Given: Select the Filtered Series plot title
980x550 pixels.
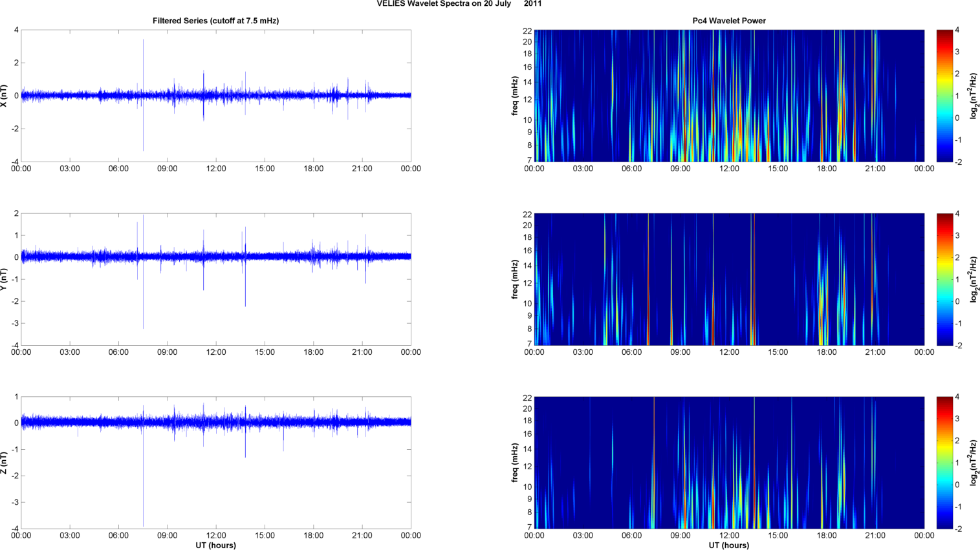Looking at the screenshot, I should tap(215, 21).
